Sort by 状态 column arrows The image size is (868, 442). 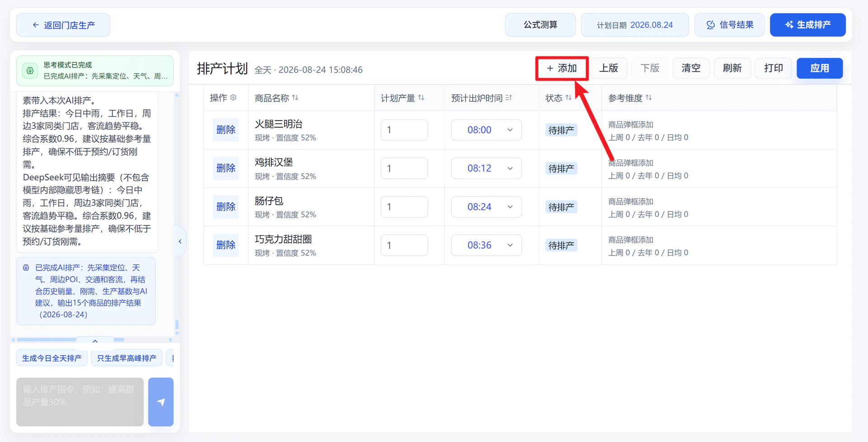pyautogui.click(x=569, y=98)
